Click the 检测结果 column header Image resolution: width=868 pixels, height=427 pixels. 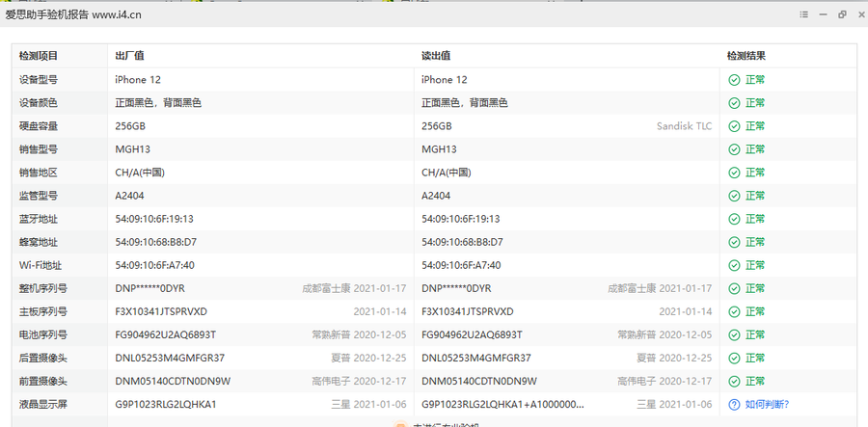coord(746,56)
